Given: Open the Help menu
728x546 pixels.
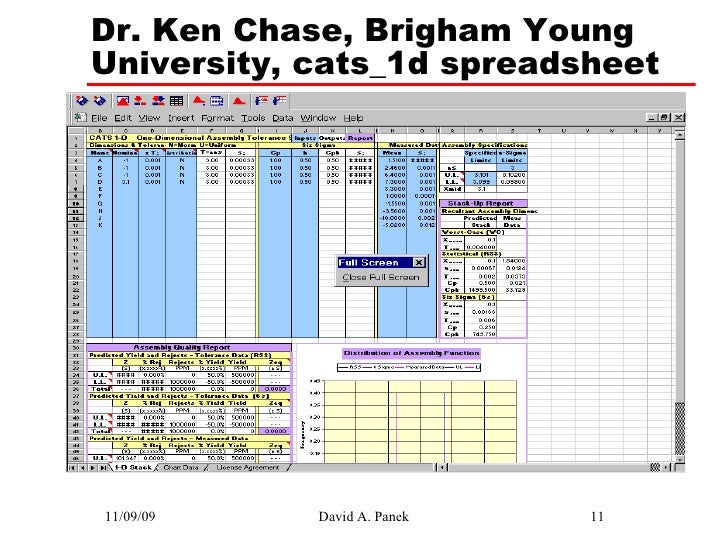Looking at the screenshot, I should point(353,118).
